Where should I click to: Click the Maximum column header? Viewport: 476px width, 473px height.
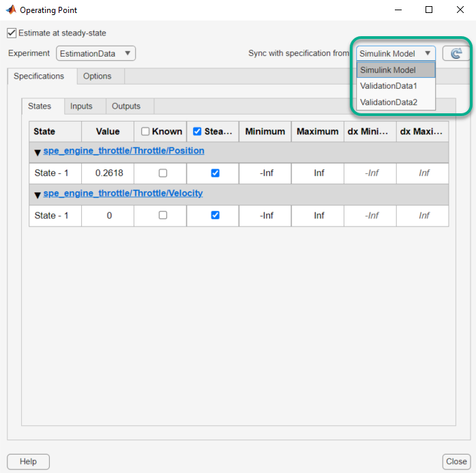[318, 132]
